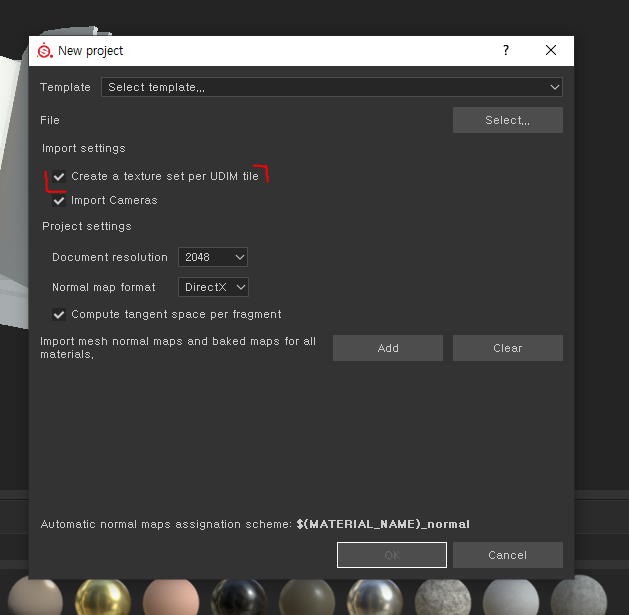This screenshot has width=629, height=615.
Task: Click the Project settings heading text
Action: coord(87,226)
